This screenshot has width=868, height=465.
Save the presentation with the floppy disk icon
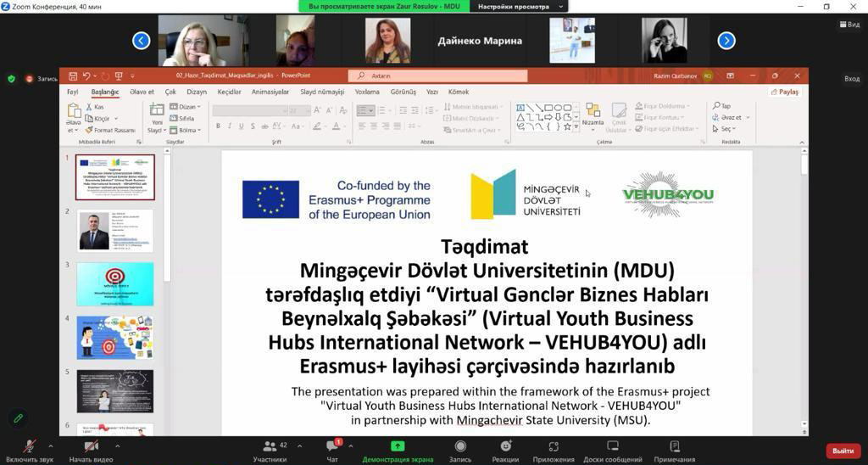pyautogui.click(x=73, y=76)
